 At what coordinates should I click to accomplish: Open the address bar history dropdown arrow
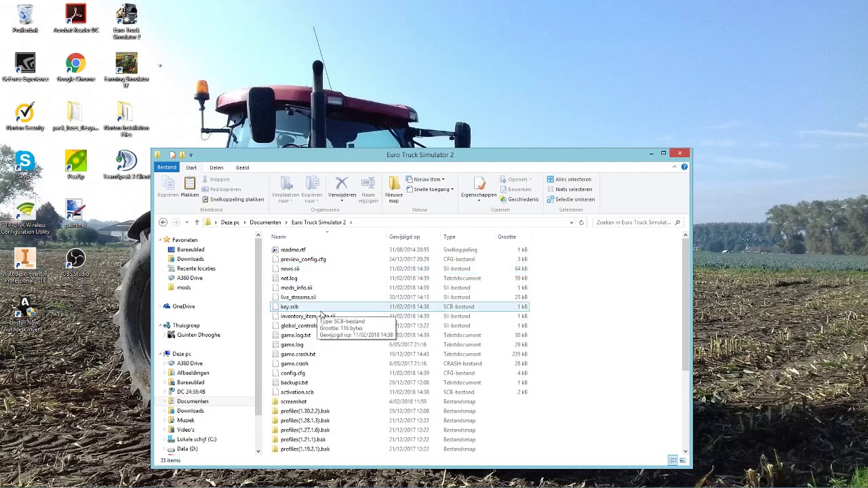click(572, 222)
